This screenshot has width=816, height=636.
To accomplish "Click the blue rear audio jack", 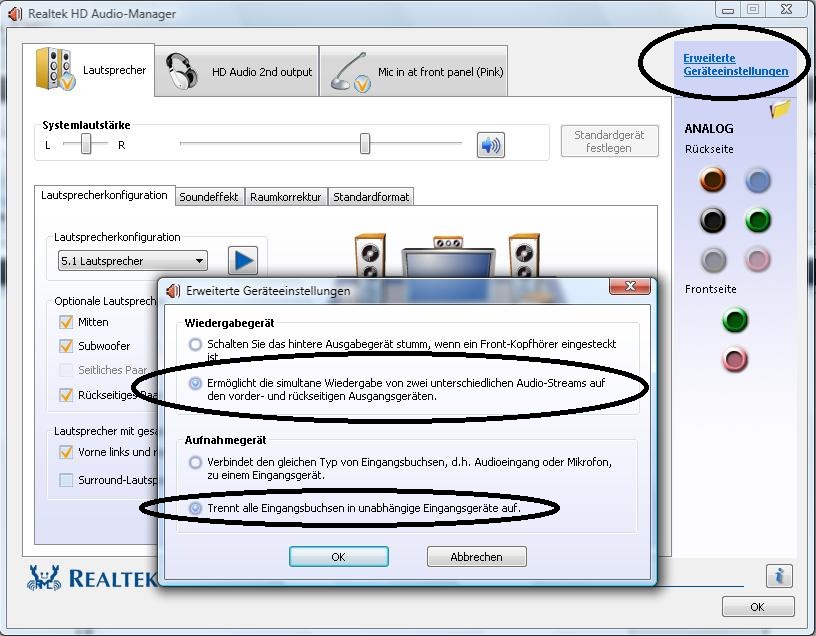I will [758, 181].
